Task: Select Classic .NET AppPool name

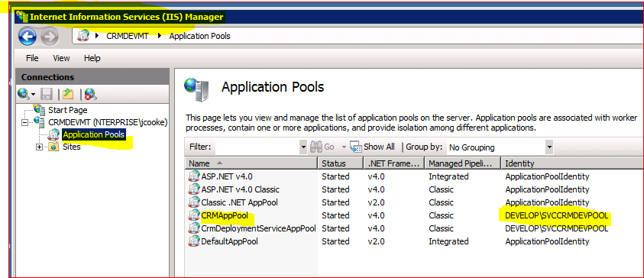Action: (239, 202)
